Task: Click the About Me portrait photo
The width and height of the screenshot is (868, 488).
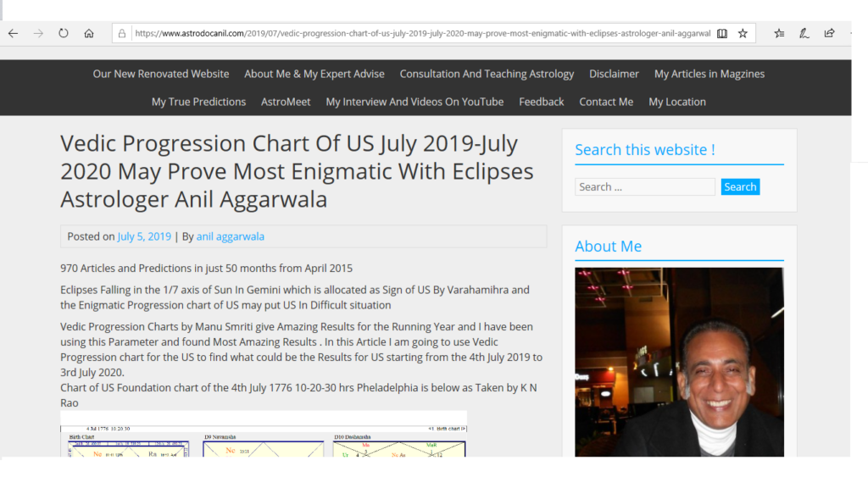Action: (679, 362)
